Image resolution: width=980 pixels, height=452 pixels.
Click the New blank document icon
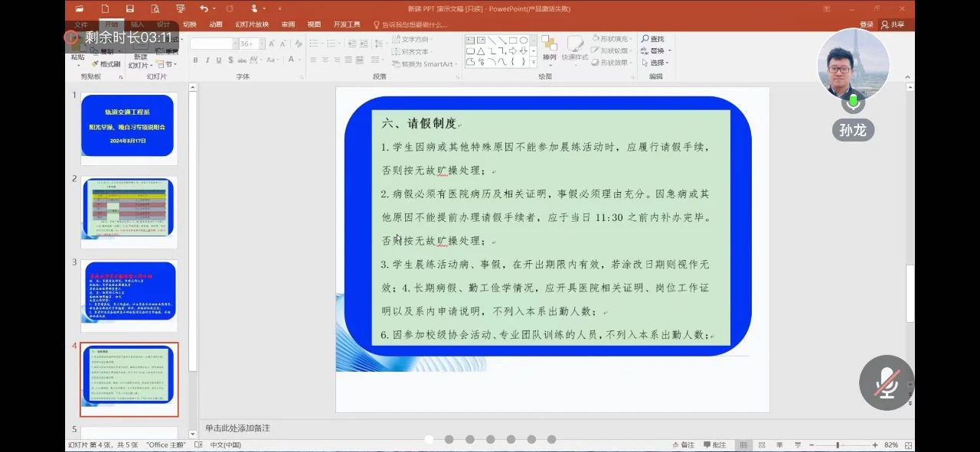pyautogui.click(x=104, y=8)
